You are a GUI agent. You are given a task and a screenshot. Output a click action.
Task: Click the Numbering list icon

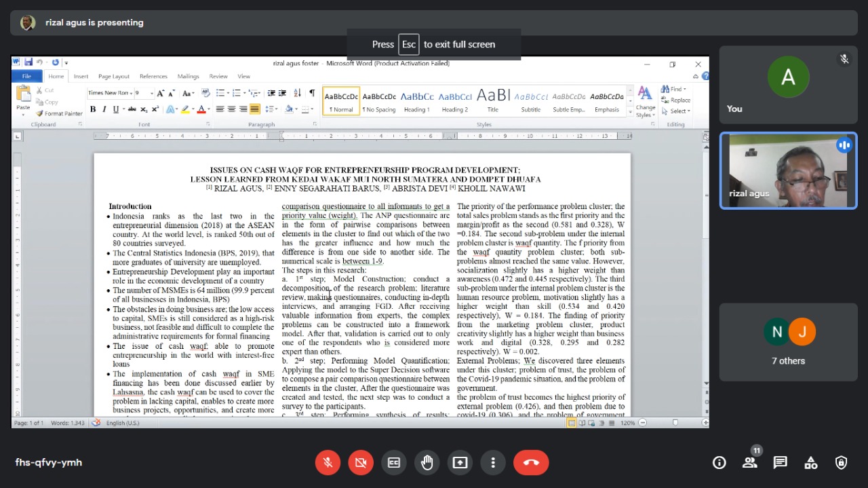point(238,94)
